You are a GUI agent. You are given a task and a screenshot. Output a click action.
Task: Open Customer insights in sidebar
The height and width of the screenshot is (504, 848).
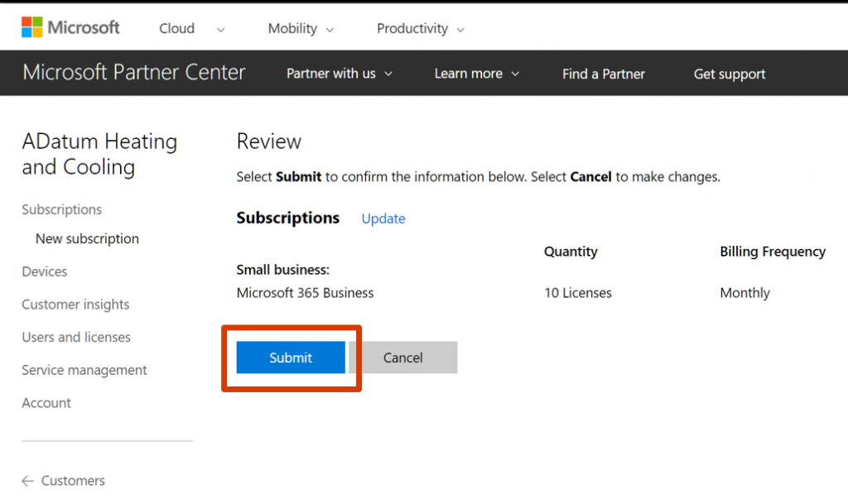point(75,305)
